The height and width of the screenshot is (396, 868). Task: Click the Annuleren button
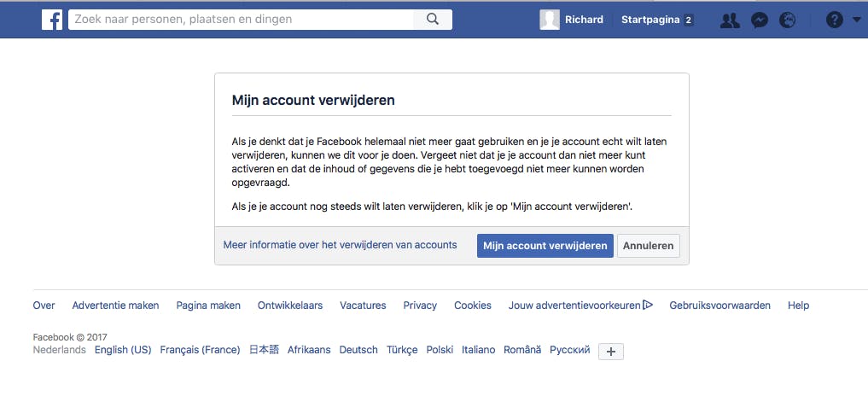[x=648, y=246]
